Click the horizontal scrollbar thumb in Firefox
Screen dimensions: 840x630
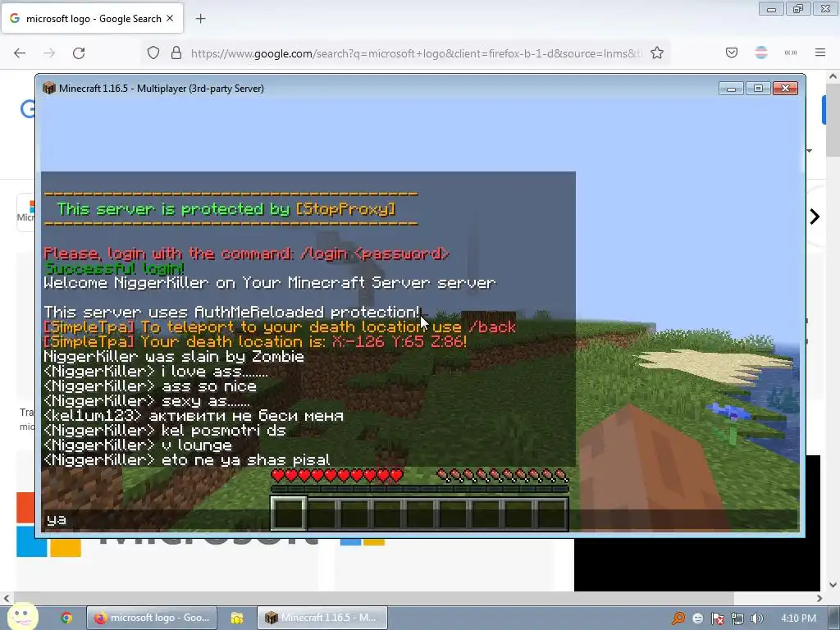(x=373, y=598)
